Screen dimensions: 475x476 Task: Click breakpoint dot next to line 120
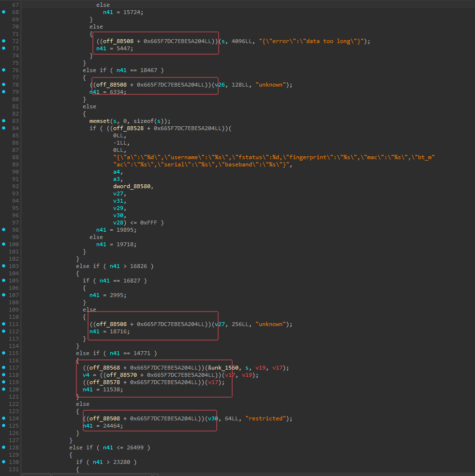(x=4, y=389)
